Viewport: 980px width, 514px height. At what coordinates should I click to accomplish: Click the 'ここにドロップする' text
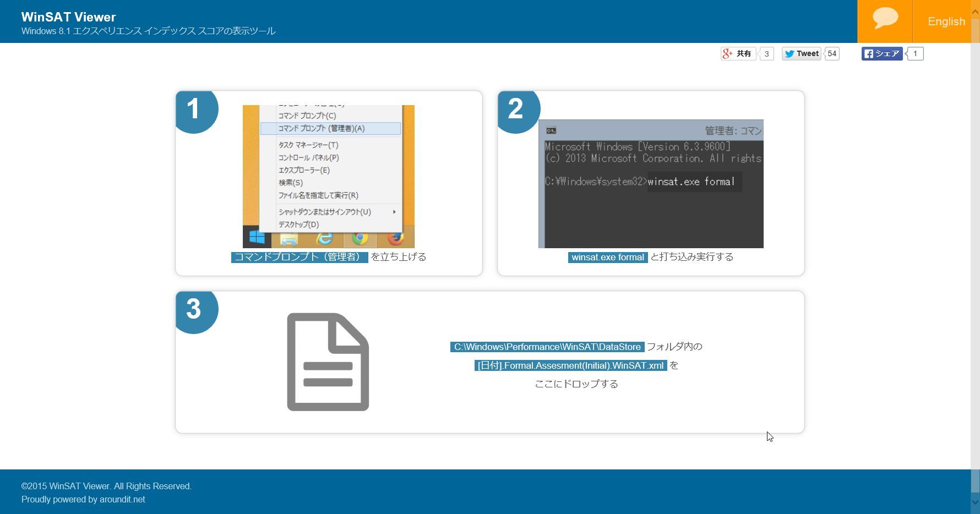[x=576, y=384]
